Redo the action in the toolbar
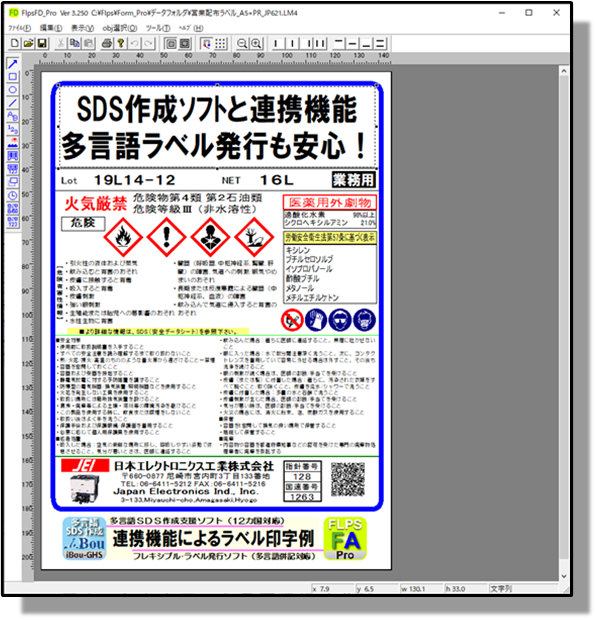 click(x=148, y=43)
